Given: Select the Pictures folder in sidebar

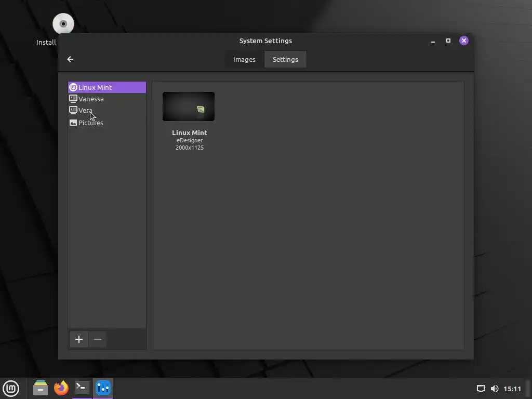Looking at the screenshot, I should (107, 123).
